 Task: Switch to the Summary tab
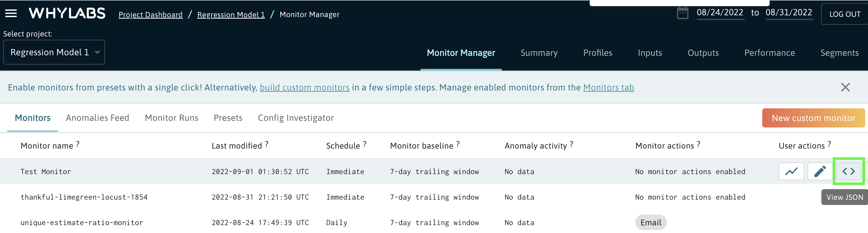pyautogui.click(x=539, y=53)
